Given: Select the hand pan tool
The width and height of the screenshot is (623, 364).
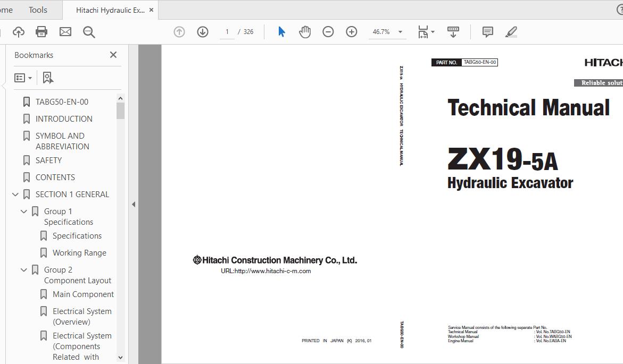Looking at the screenshot, I should [x=305, y=32].
